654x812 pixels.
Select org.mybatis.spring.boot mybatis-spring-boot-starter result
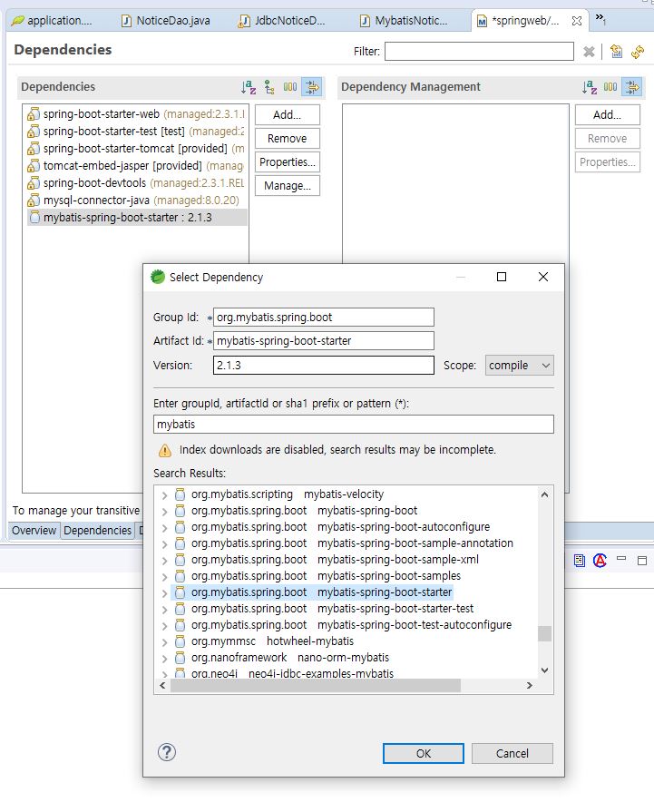click(313, 592)
